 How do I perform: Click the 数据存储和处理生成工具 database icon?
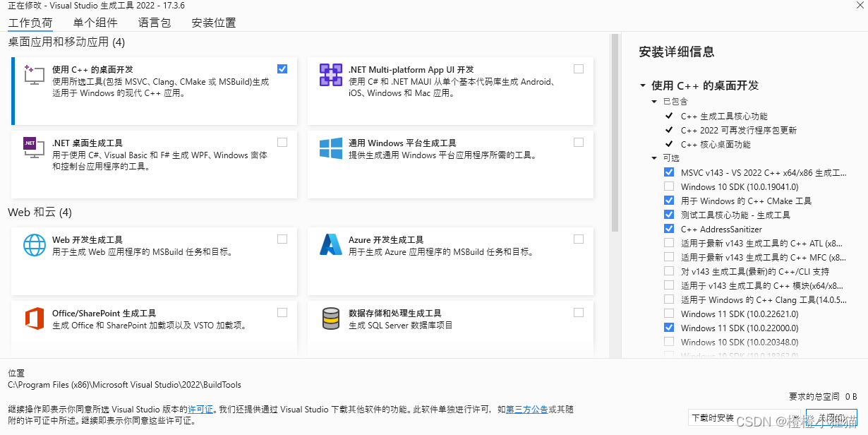[x=331, y=318]
